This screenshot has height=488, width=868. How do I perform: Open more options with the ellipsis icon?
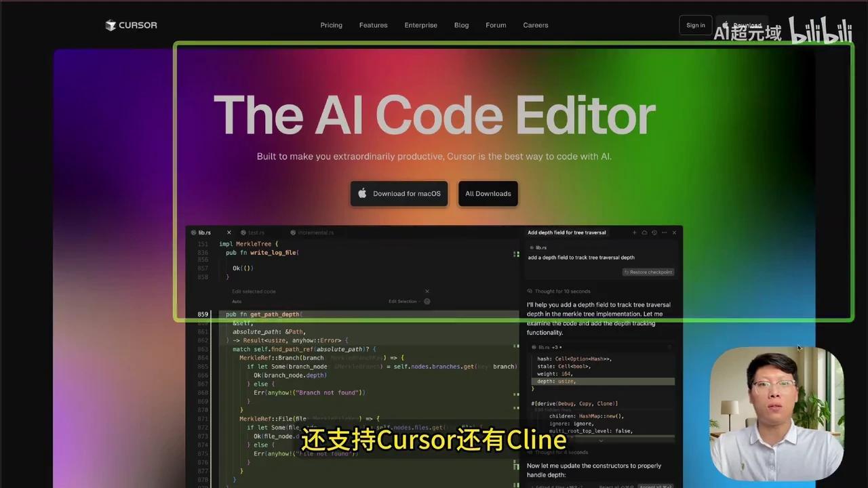(x=664, y=232)
